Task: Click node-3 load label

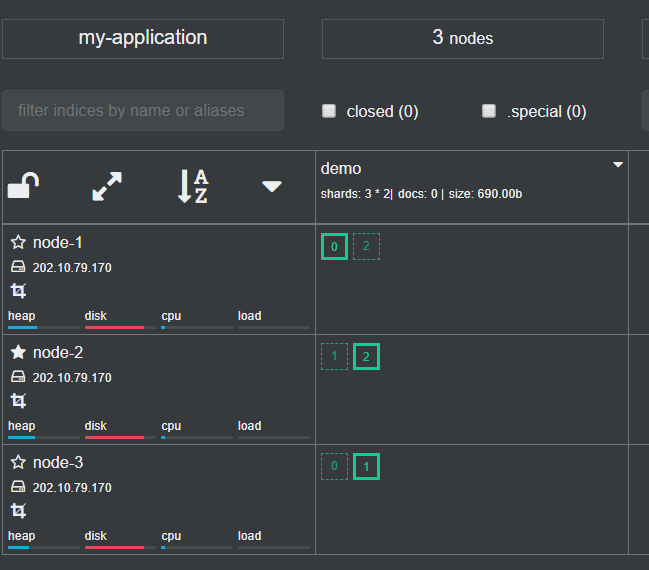Action: click(x=250, y=536)
